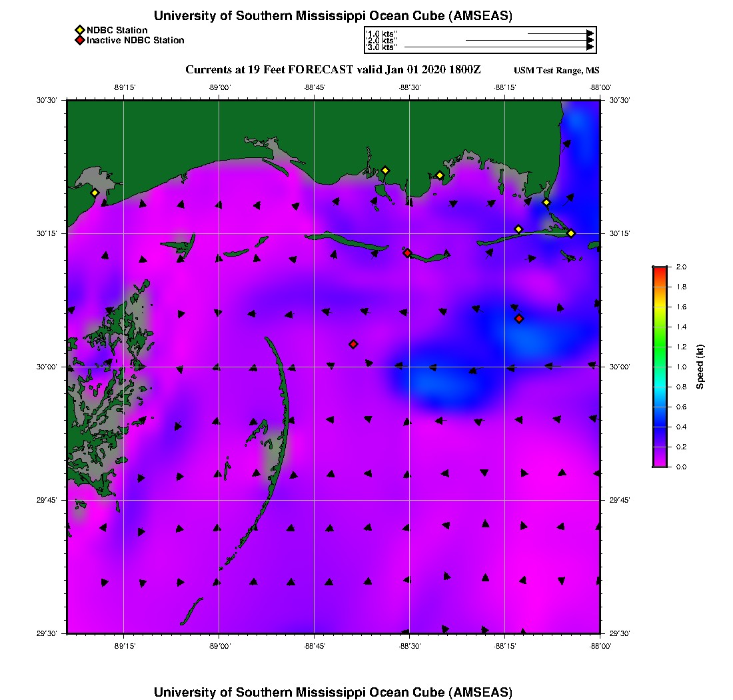The width and height of the screenshot is (733, 700).
Task: Click the yellow NDBC Station legend diamond
Action: coord(79,30)
